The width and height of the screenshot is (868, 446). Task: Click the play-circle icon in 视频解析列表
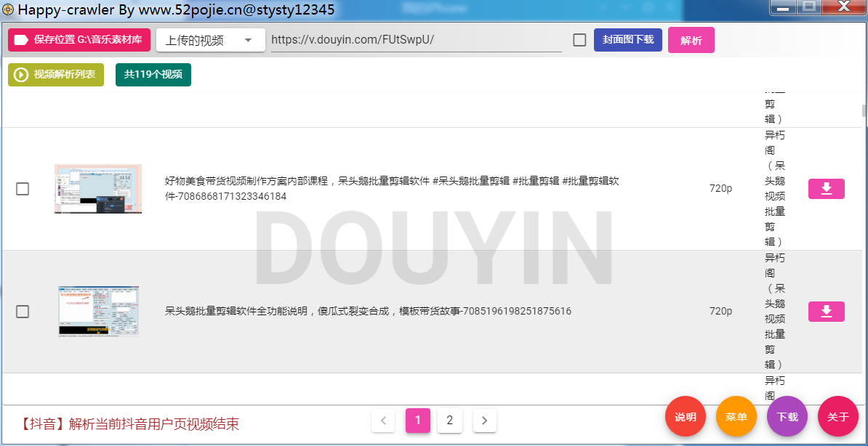[x=21, y=75]
